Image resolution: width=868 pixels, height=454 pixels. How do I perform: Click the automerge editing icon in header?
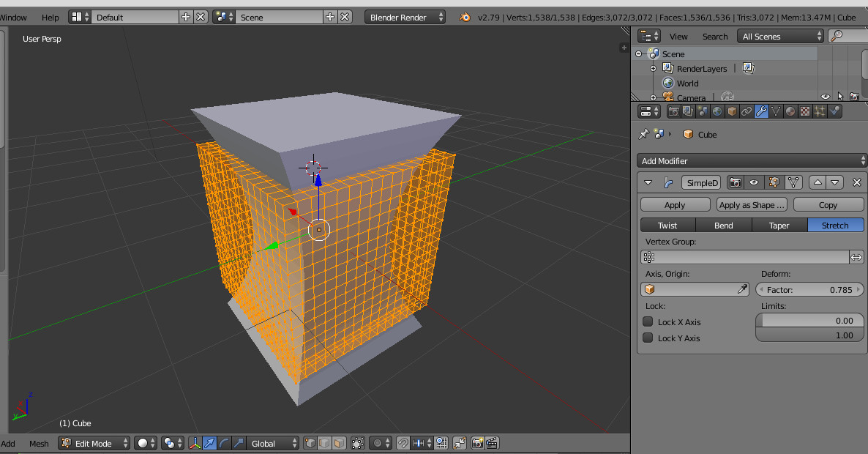tap(460, 443)
